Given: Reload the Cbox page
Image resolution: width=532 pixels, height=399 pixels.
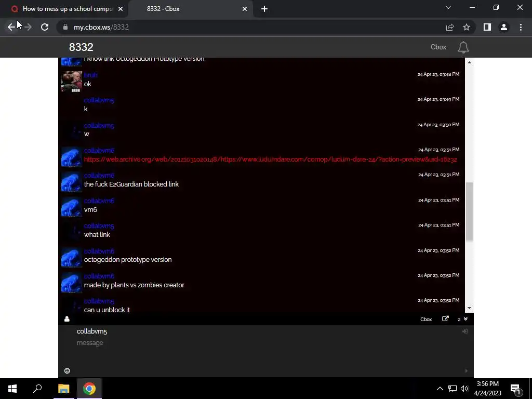Looking at the screenshot, I should point(45,27).
